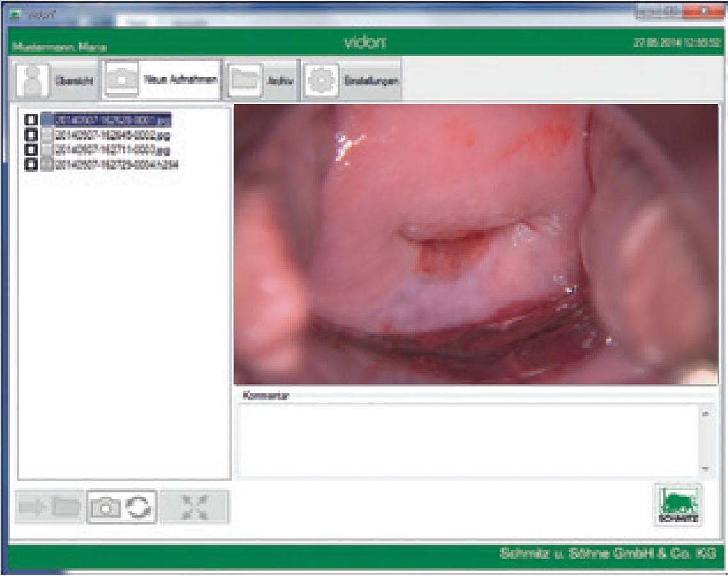Click the comment box scroll down arrow
Viewport: 728px width, 576px height.
[x=706, y=468]
